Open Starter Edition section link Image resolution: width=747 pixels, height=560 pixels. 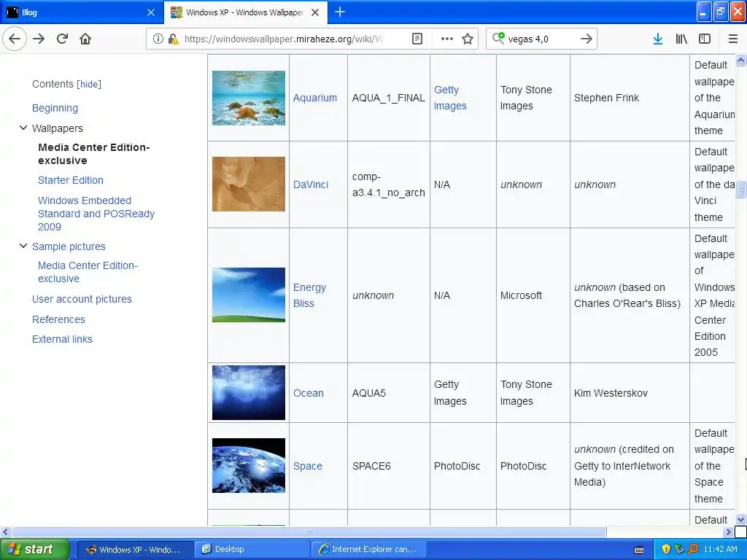tap(71, 180)
